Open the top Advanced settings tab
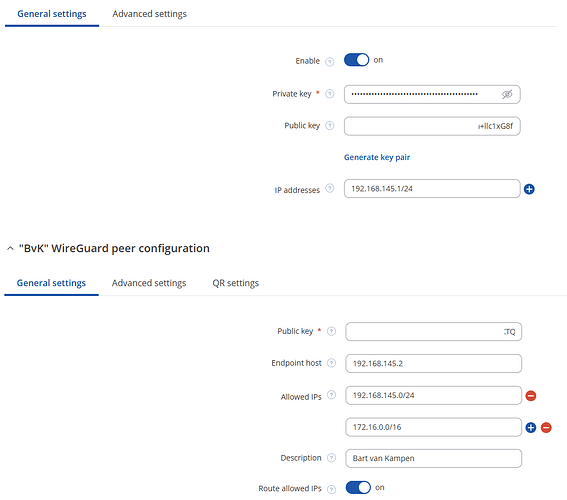Image resolution: width=567 pixels, height=500 pixels. 149,14
